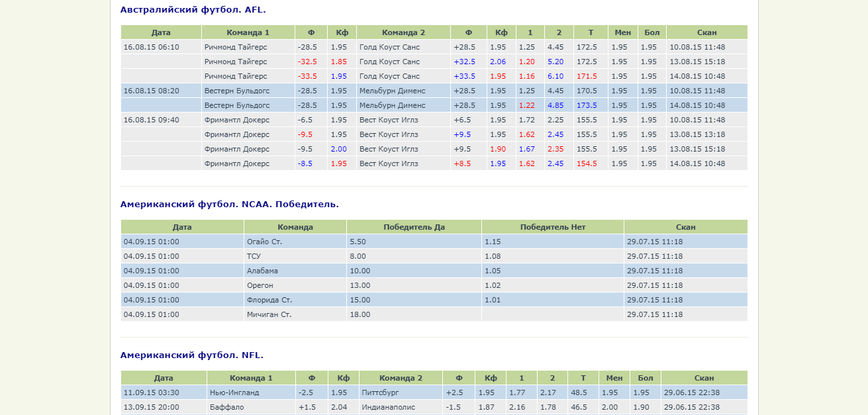Click the date cell '16.08.15 08:20'

tap(151, 91)
